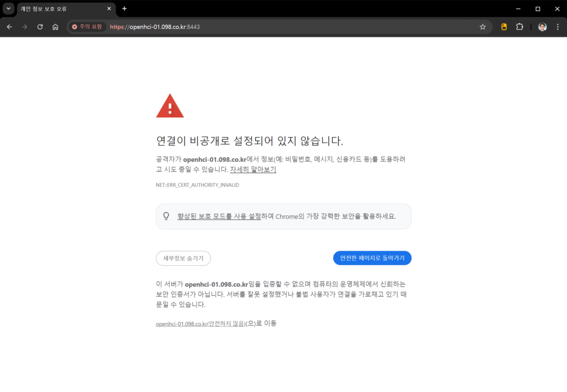567x392 pixels.
Task: Go to home page via house icon
Action: 55,27
